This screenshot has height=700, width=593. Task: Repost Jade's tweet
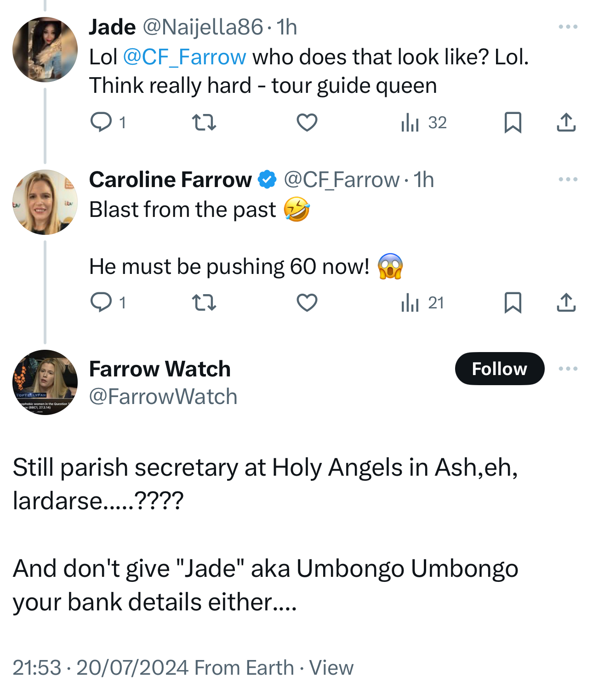[x=204, y=123]
